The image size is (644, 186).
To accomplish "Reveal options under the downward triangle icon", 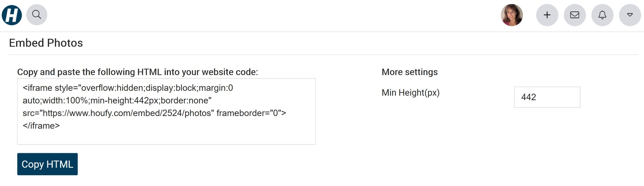I will pyautogui.click(x=630, y=15).
